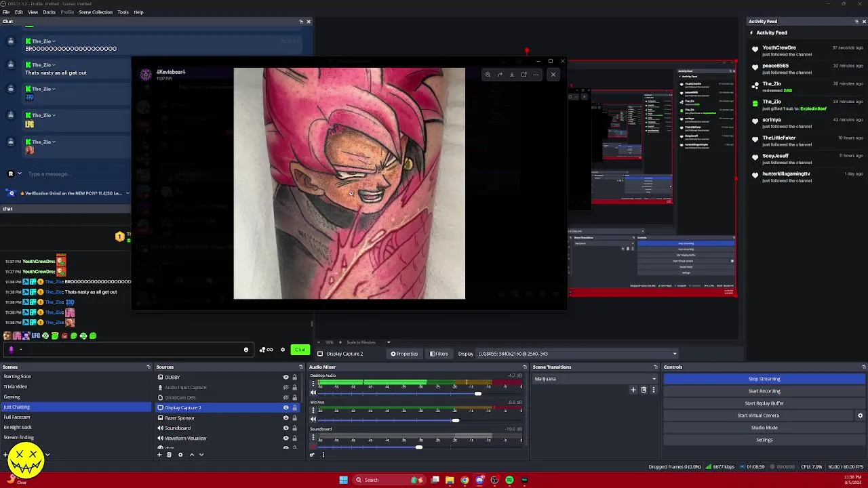Image resolution: width=868 pixels, height=488 pixels.
Task: Open image in browser from Discord viewer
Action: tap(524, 75)
